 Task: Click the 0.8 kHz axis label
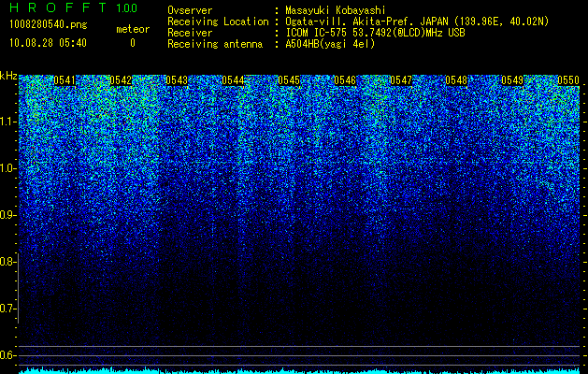[x=7, y=262]
